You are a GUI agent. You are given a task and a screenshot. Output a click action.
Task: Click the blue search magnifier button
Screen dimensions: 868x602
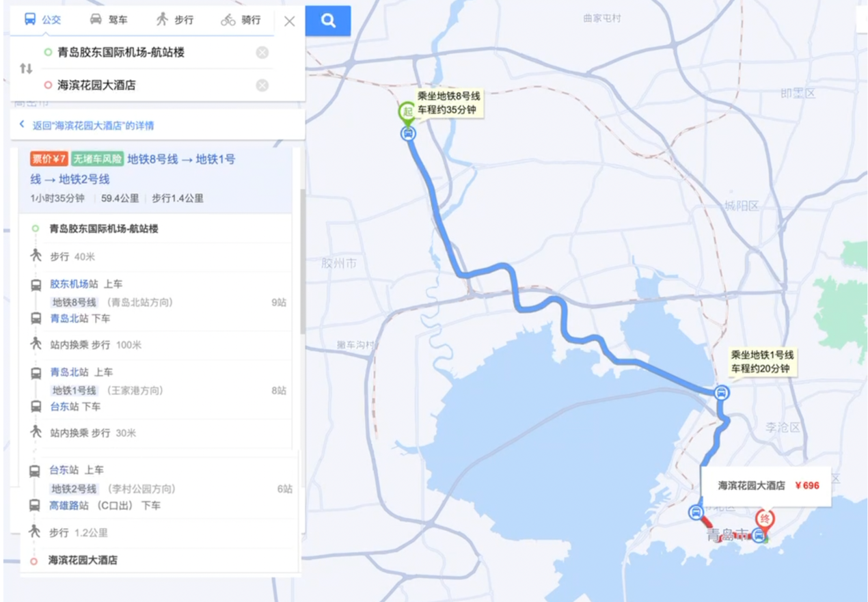pos(328,21)
